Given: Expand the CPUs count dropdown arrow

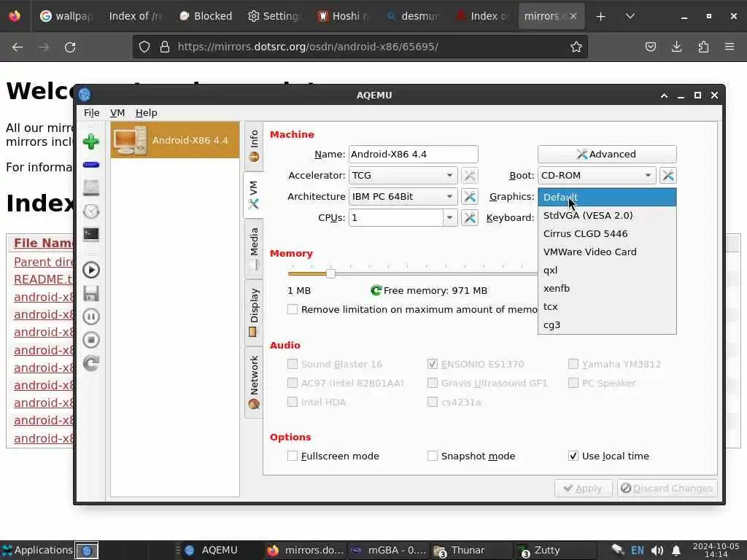Looking at the screenshot, I should pyautogui.click(x=449, y=217).
